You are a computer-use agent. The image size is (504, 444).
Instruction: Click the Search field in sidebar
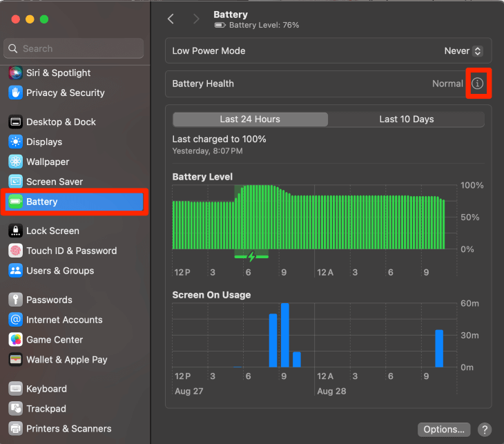(75, 48)
